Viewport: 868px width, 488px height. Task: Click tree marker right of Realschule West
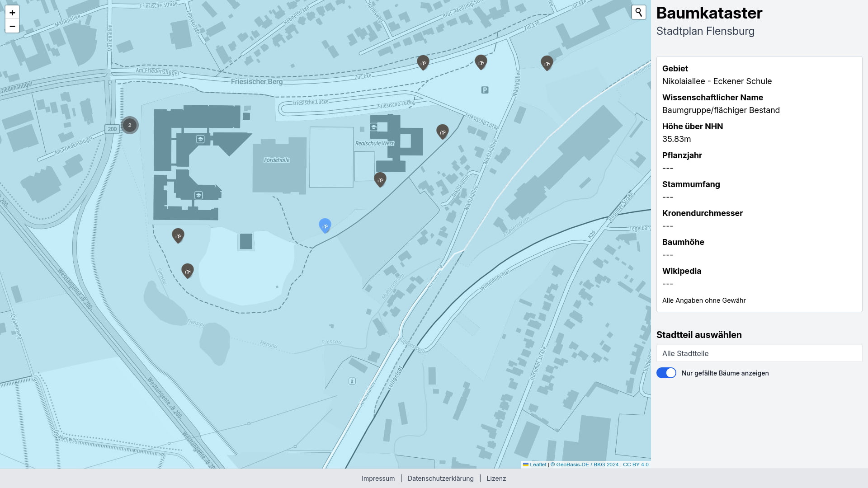pyautogui.click(x=442, y=131)
